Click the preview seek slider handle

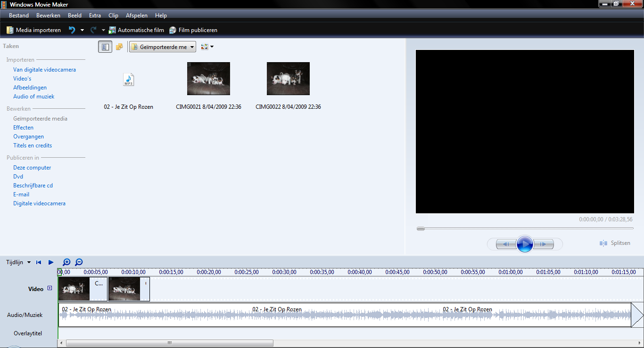421,228
